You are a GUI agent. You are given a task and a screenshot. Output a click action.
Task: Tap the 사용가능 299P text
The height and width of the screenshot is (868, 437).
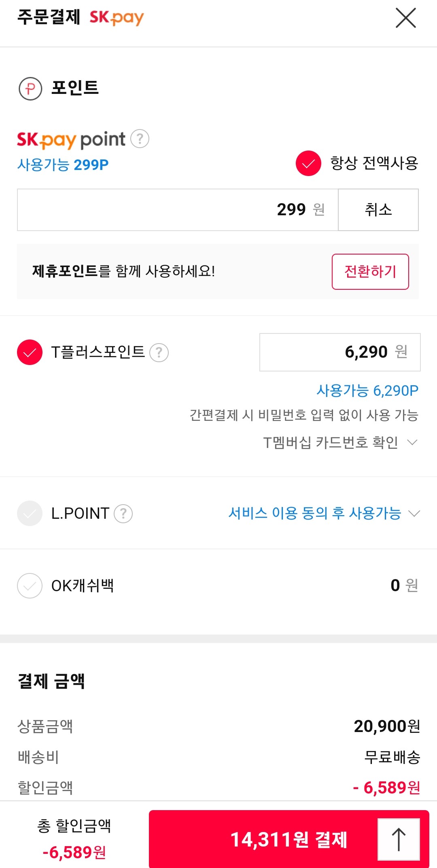point(63,165)
